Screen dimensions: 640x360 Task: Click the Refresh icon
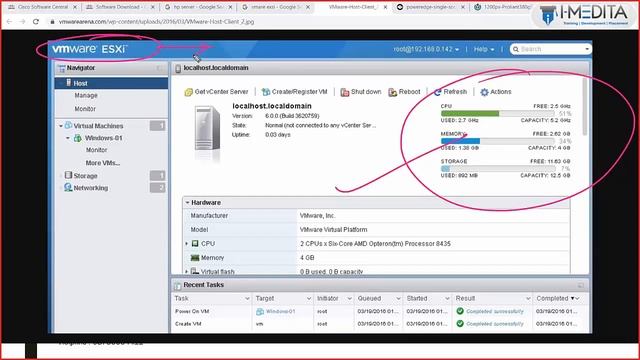pos(438,92)
